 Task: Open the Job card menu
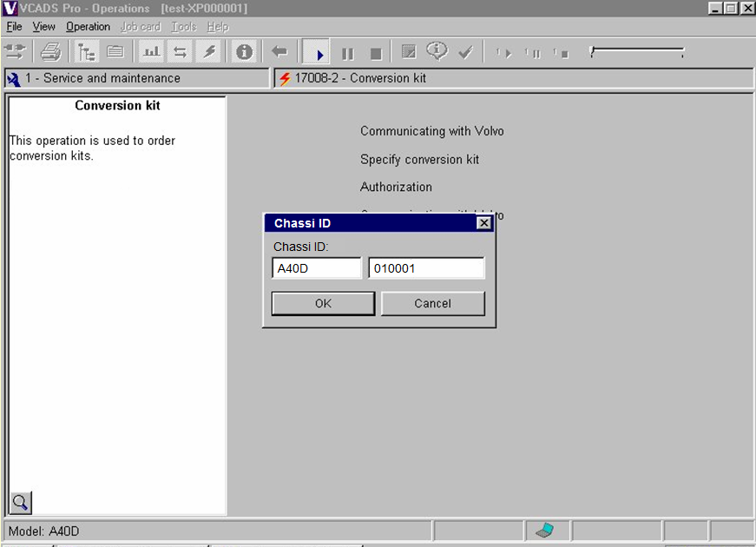141,27
